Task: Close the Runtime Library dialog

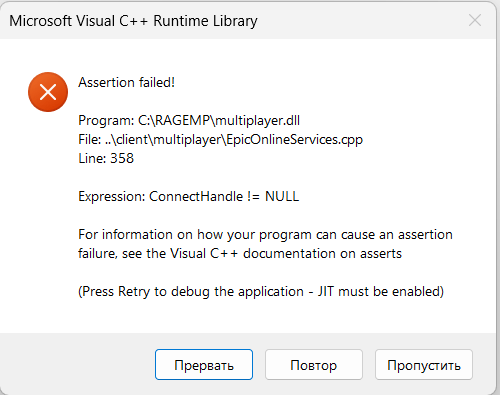Action: (x=475, y=20)
